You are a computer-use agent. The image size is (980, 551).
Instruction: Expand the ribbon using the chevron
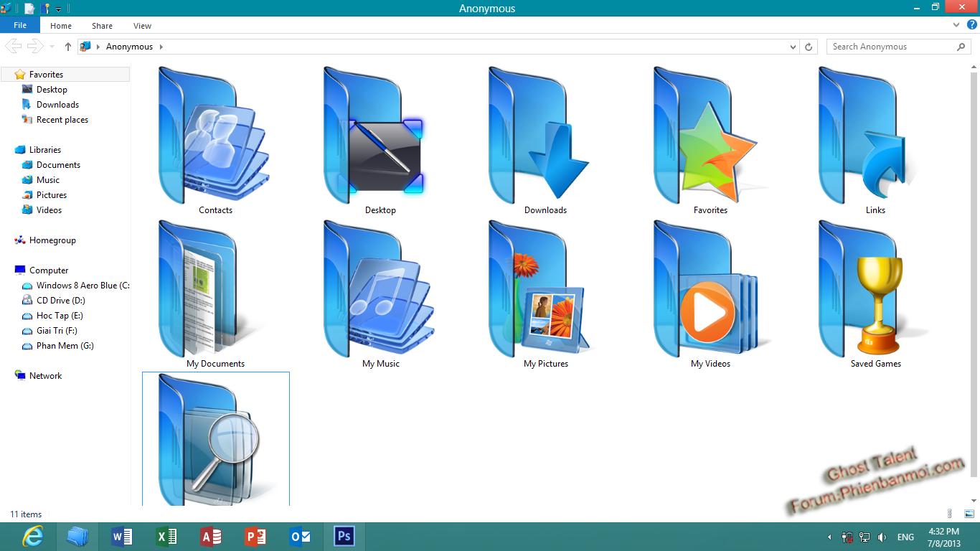[956, 25]
